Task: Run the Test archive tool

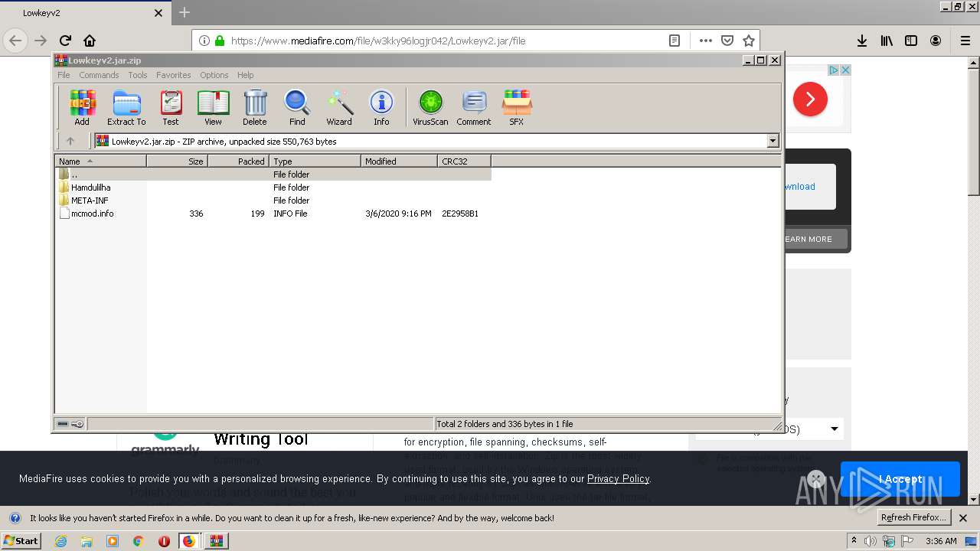Action: pyautogui.click(x=171, y=107)
